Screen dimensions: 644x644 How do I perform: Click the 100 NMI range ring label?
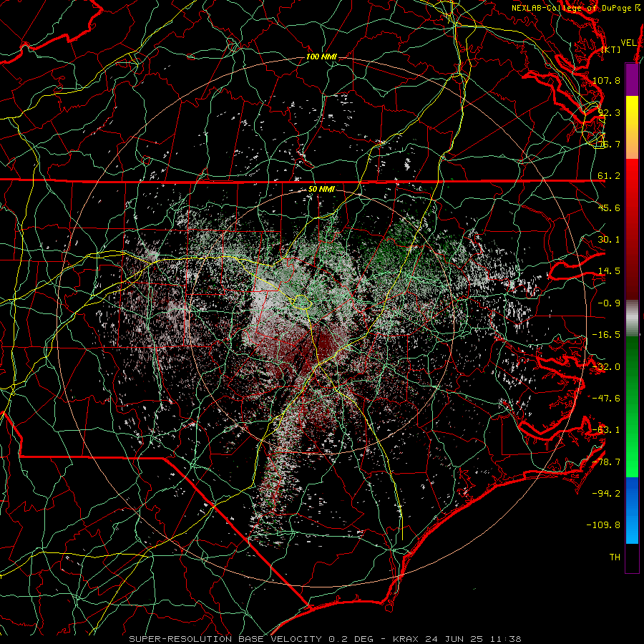click(x=321, y=57)
